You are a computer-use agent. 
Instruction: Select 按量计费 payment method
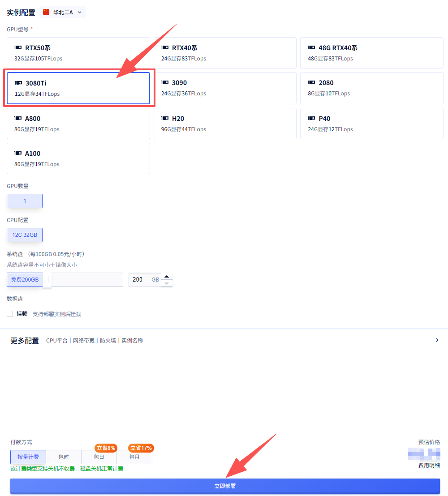pyautogui.click(x=28, y=457)
